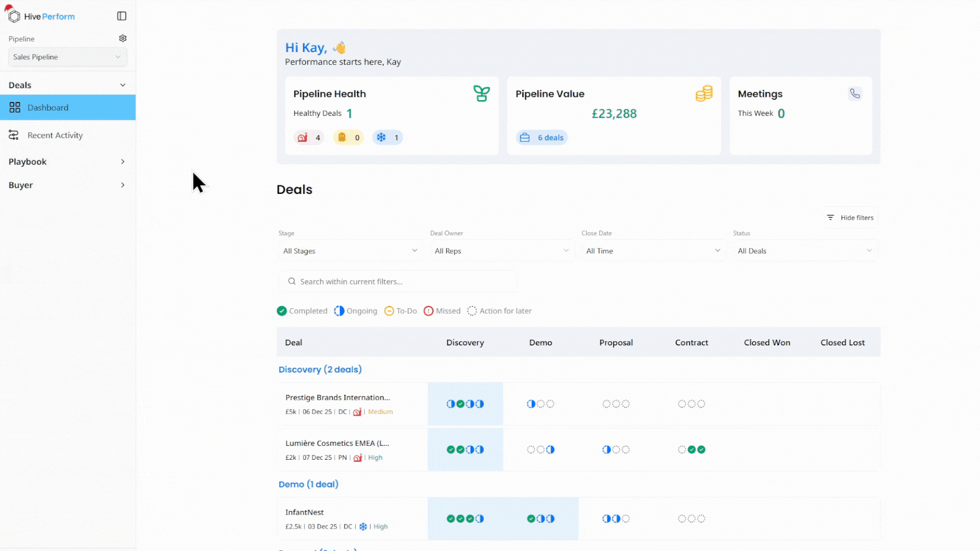This screenshot has width=980, height=551.
Task: Toggle the Ongoing status legend
Action: (356, 311)
